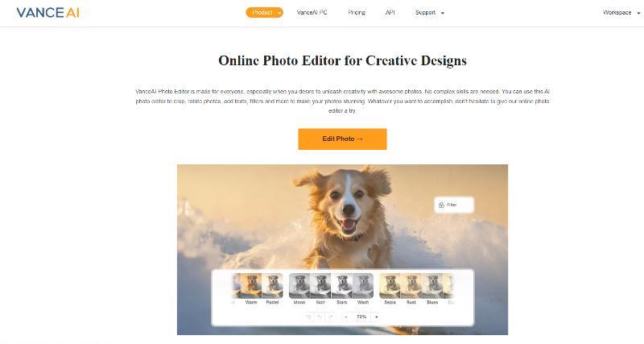
Task: Click the redo arrow icon
Action: (x=330, y=317)
